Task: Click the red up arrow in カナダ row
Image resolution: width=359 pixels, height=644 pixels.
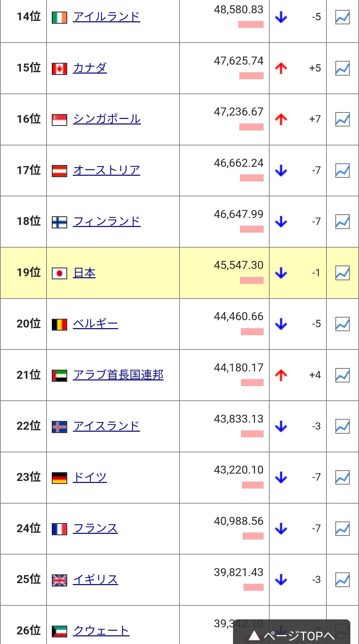Action: (x=281, y=68)
